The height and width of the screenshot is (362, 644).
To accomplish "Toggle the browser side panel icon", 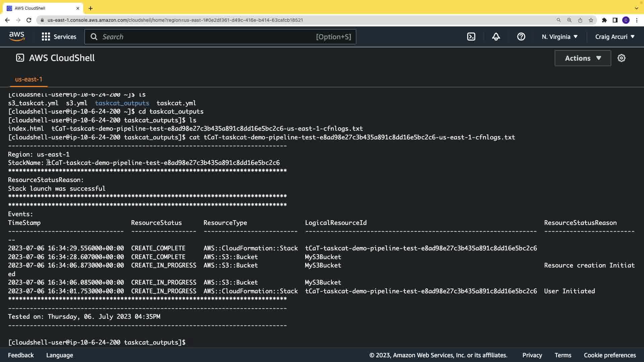I will click(x=615, y=20).
